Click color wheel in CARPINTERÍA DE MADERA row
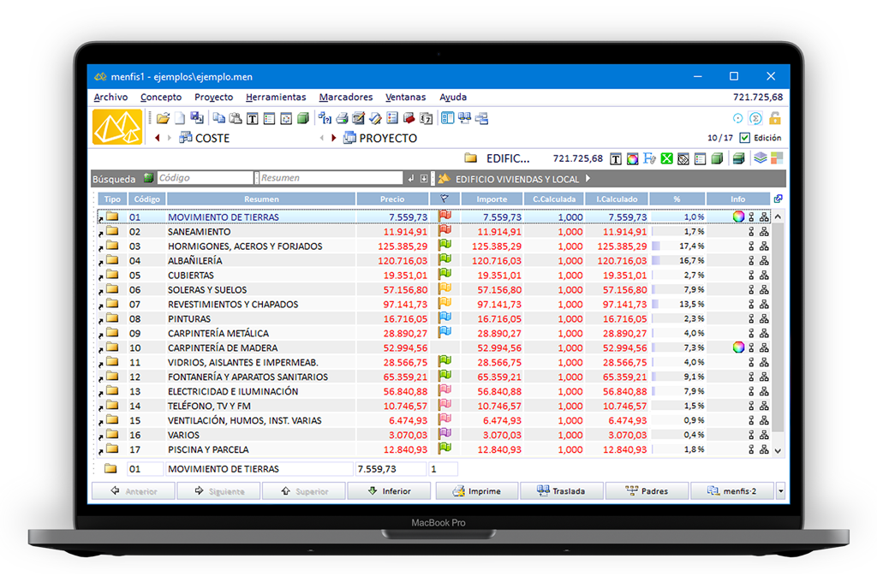The height and width of the screenshot is (588, 877). click(738, 347)
